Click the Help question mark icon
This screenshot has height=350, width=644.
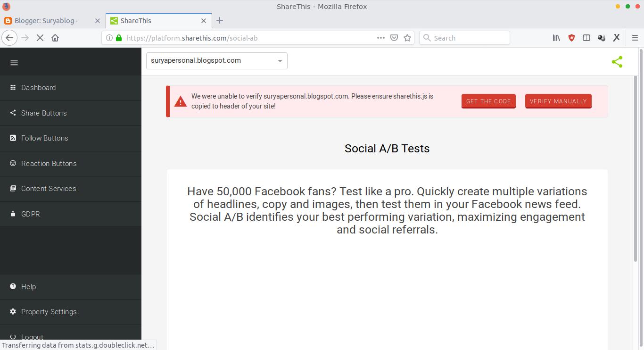pyautogui.click(x=13, y=286)
